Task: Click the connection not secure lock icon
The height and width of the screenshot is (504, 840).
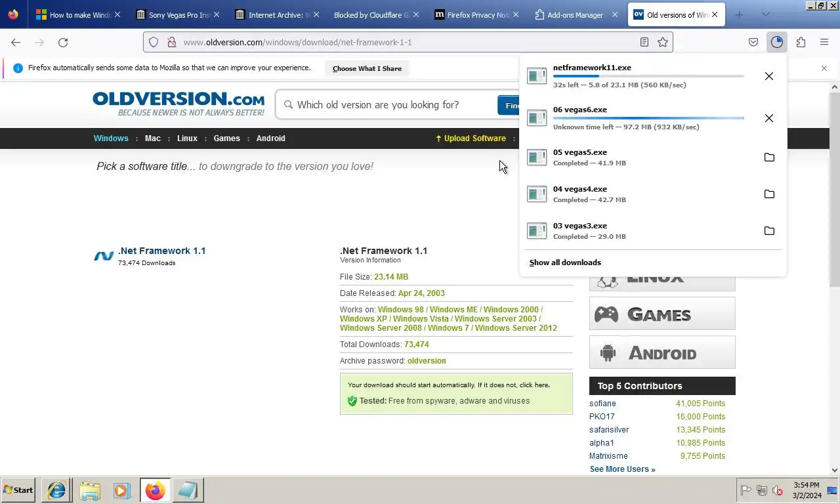Action: pos(171,42)
